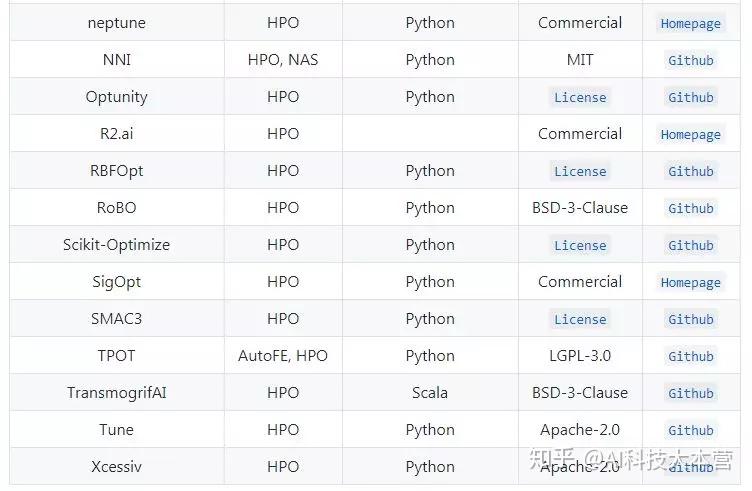View the RBFOpt License link
The width and height of the screenshot is (752, 491).
pos(580,172)
